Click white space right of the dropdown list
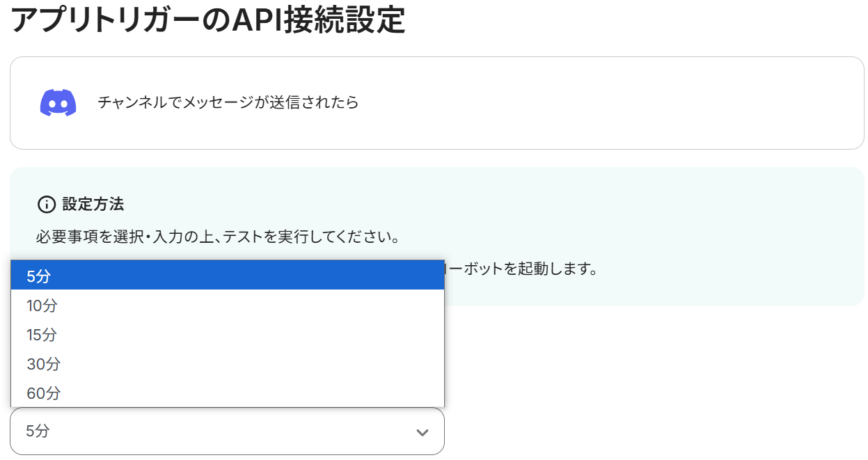868x460 pixels. coord(626,362)
